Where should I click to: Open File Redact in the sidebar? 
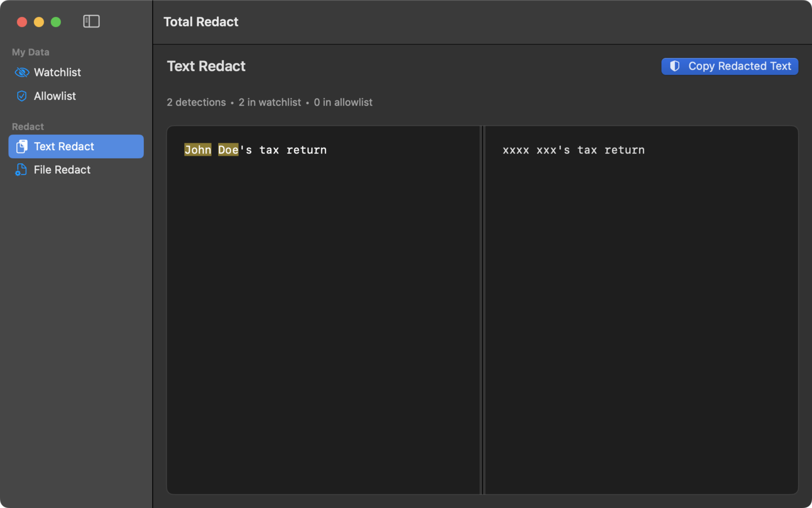(76, 170)
